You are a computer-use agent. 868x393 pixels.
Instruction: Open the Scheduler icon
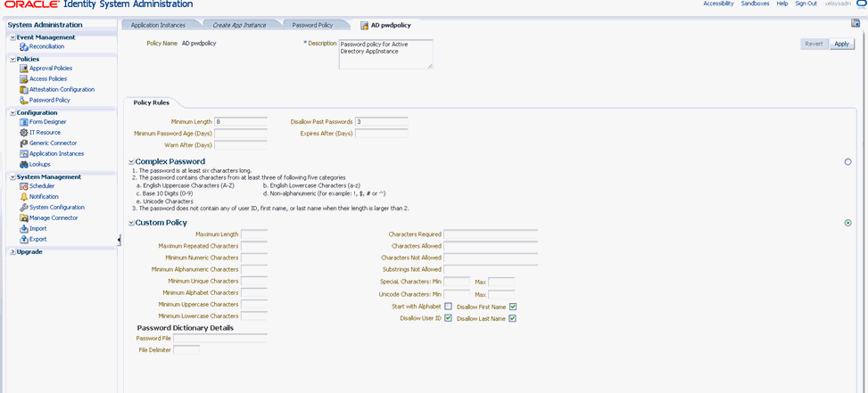coord(24,186)
